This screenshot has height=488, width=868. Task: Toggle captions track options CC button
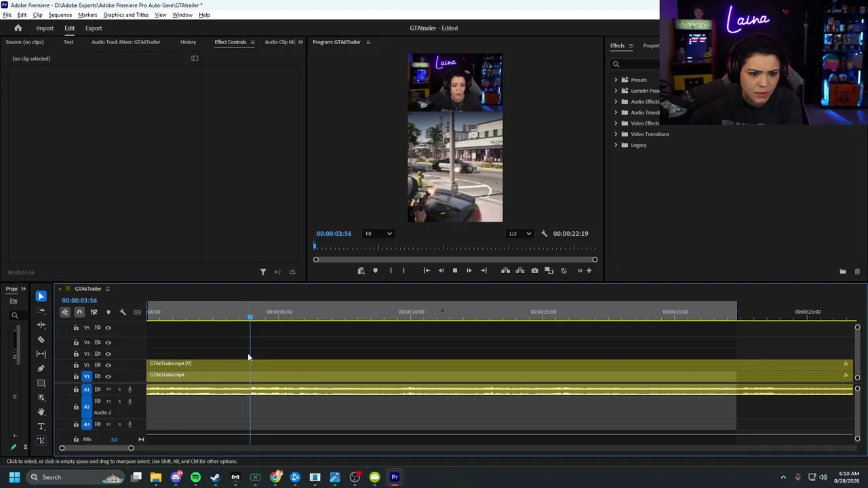click(138, 312)
